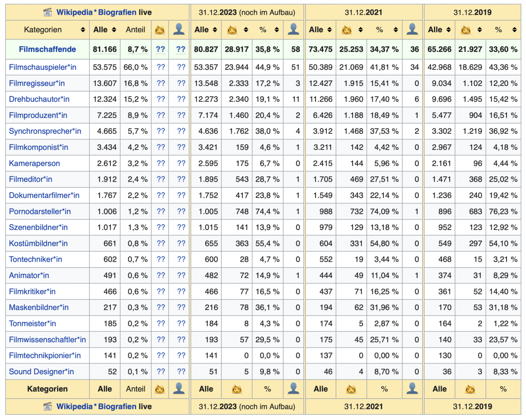Viewport: 526px width, 420px height.
Task: Open the Filmeditor*in category link
Action: (x=30, y=179)
